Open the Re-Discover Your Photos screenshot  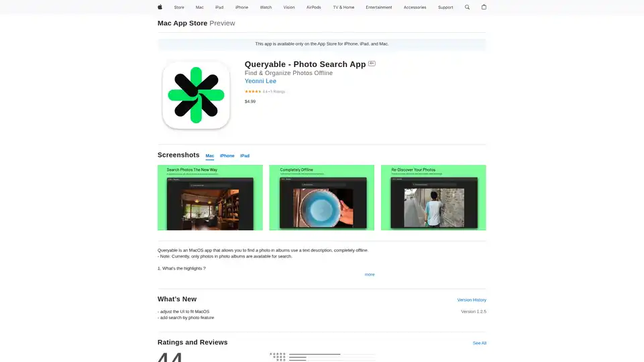433,198
